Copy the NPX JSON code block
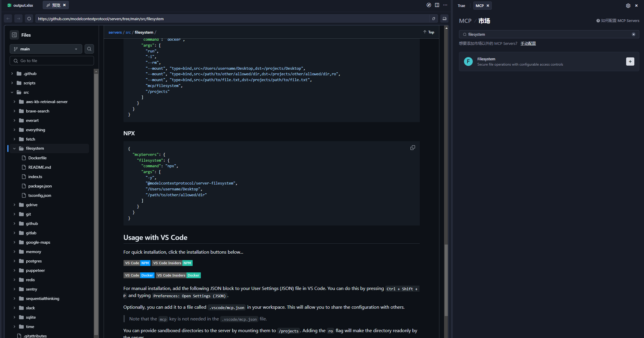Viewport: 644px width, 338px height. 413,148
